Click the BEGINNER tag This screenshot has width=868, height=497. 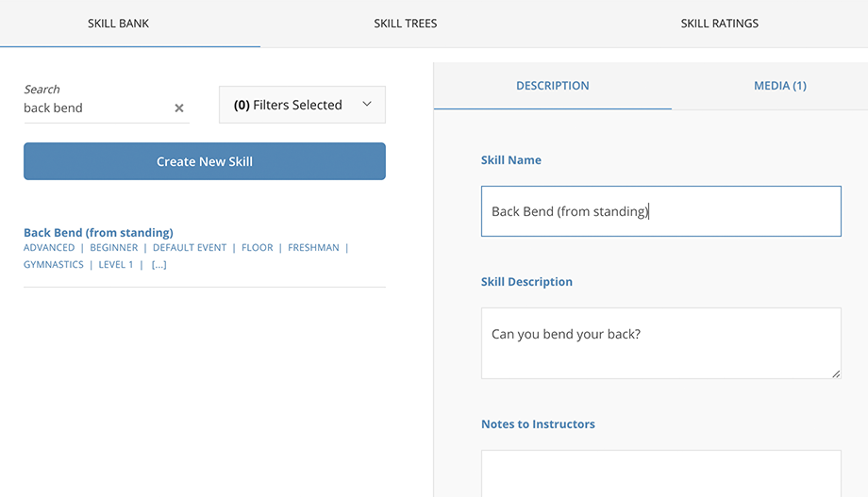click(x=113, y=247)
